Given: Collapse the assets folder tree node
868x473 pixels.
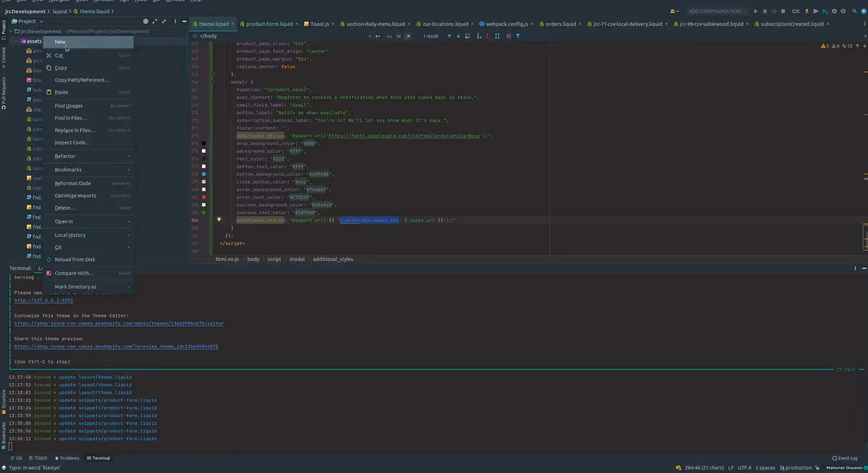Looking at the screenshot, I should tap(17, 41).
